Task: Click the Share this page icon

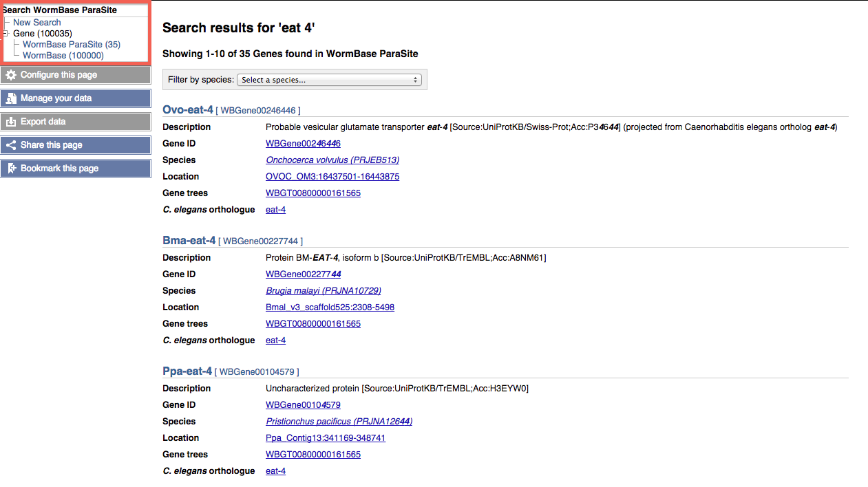Action: point(11,145)
